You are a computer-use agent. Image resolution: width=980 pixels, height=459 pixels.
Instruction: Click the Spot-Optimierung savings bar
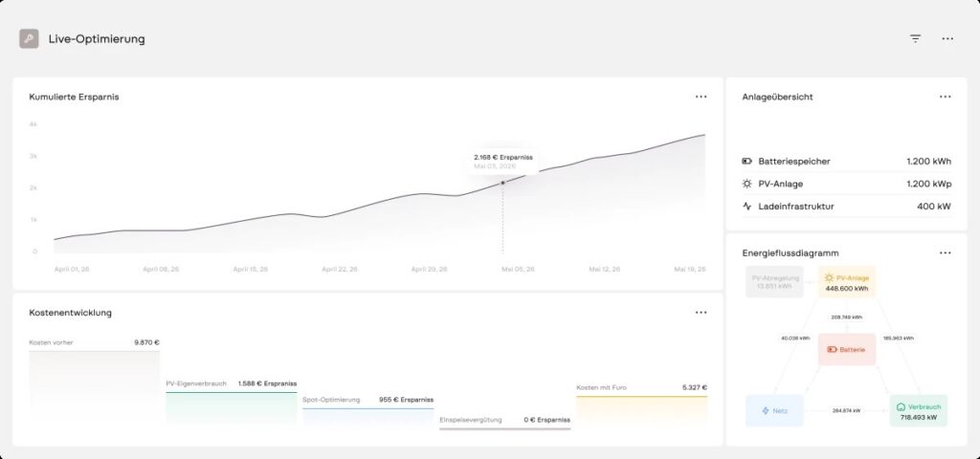[x=368, y=417]
